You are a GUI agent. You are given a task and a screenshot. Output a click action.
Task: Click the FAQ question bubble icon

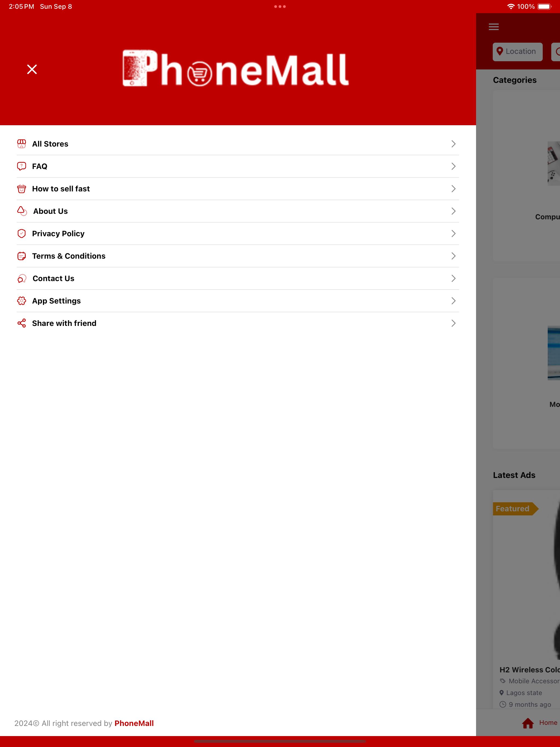22,166
